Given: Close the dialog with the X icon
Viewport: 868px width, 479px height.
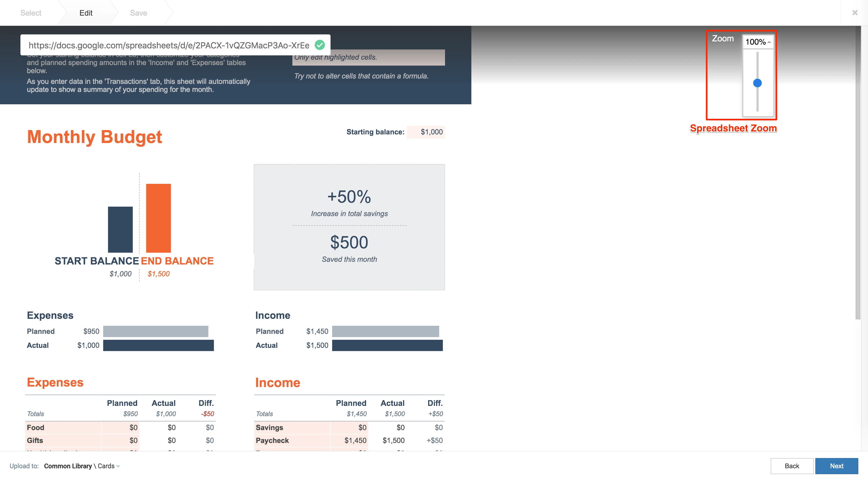Looking at the screenshot, I should (855, 13).
